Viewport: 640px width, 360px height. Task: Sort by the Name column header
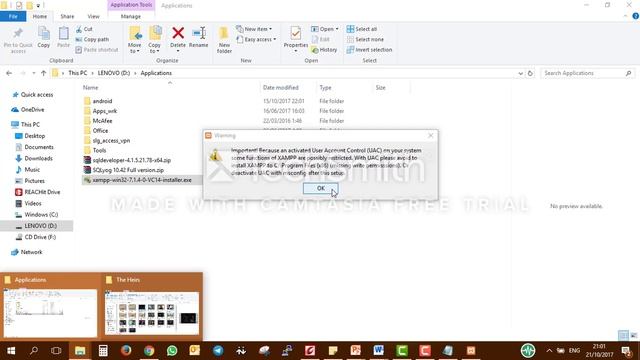pos(91,87)
